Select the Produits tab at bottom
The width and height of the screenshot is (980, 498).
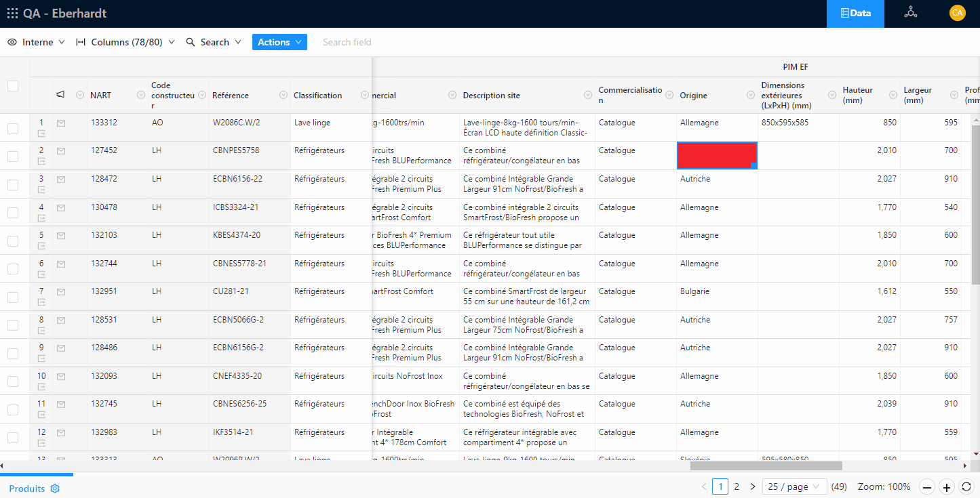tap(27, 489)
